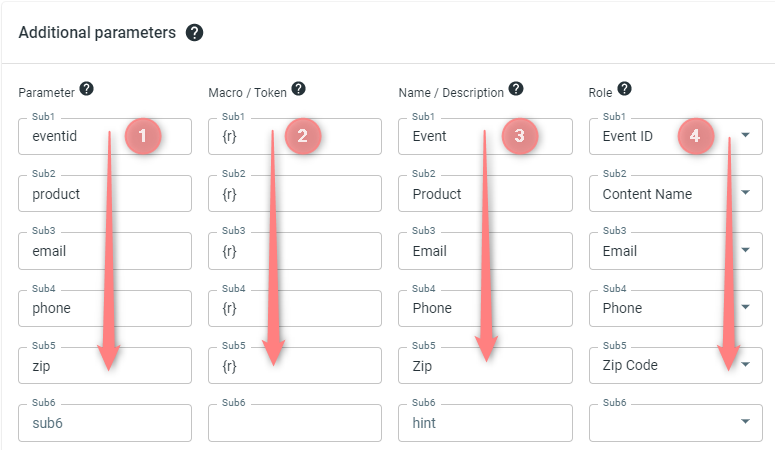Click the Sub6 parameter field showing sub6
775x450 pixels.
click(105, 423)
